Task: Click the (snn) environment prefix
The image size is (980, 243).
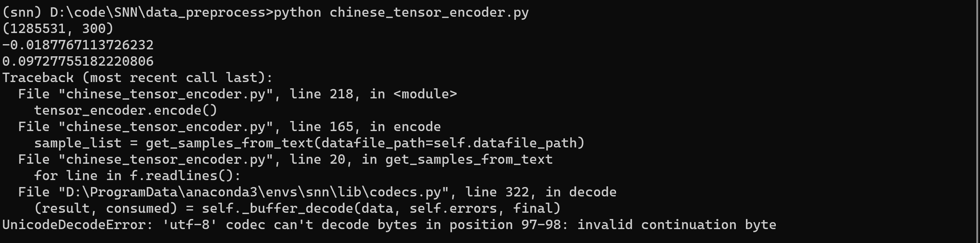Action: [22, 13]
